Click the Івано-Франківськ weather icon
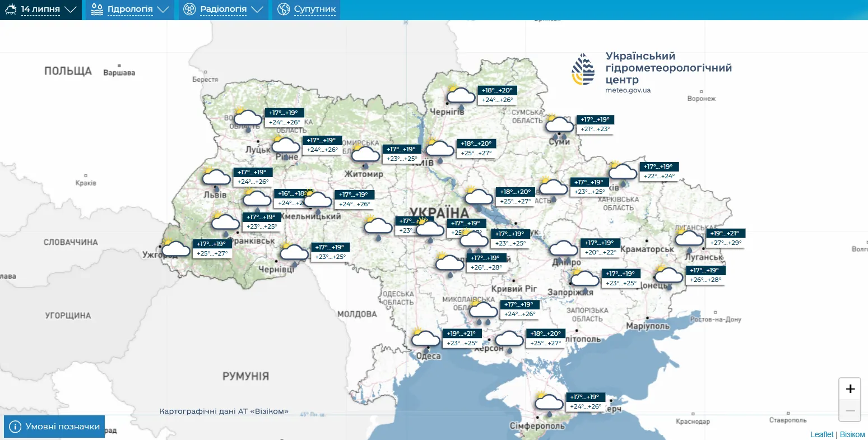This screenshot has height=440, width=868. 225,224
